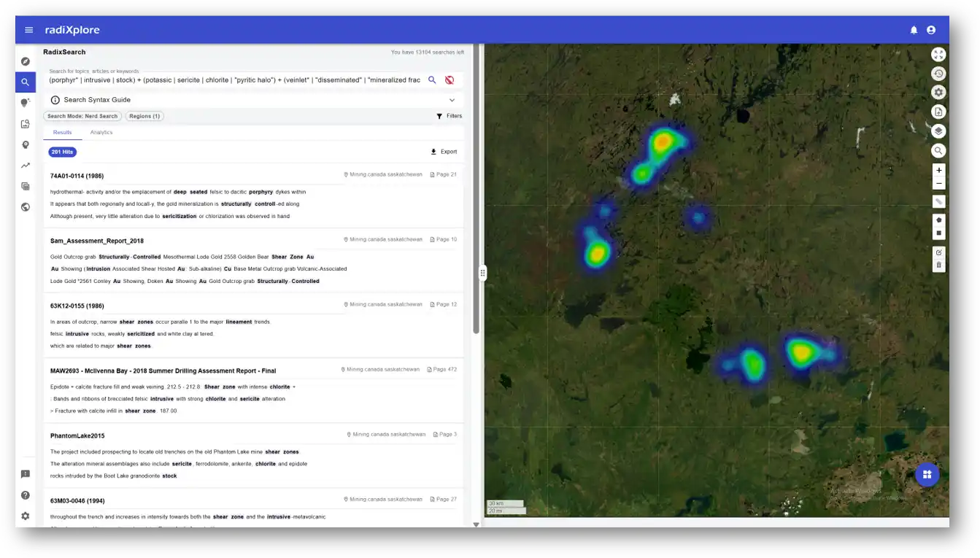Click the Export button

click(444, 152)
